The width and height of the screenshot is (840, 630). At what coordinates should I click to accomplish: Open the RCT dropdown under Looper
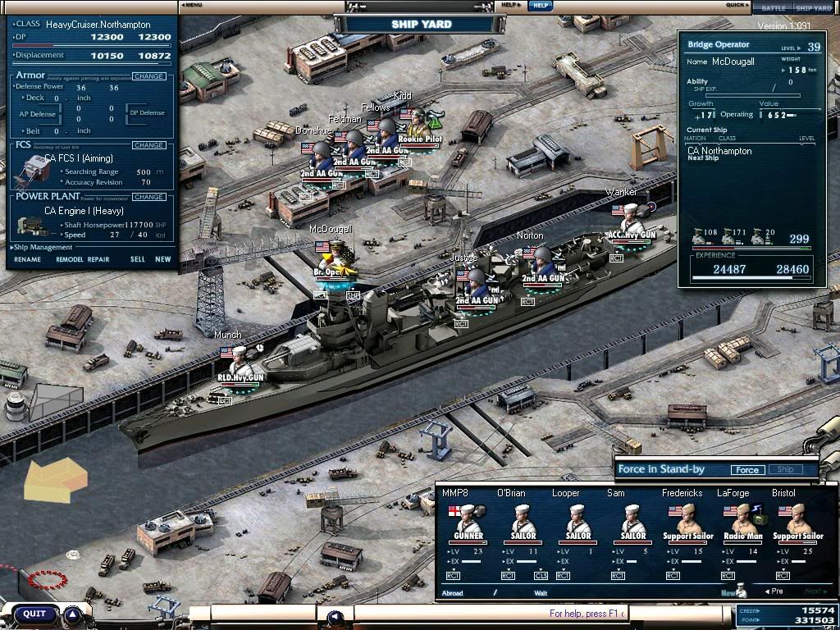click(x=563, y=576)
